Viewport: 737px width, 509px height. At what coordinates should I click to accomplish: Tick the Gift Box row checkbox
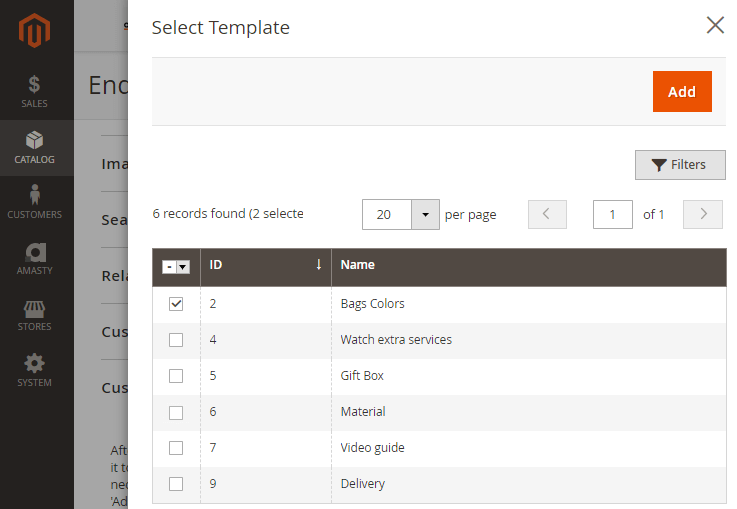pyautogui.click(x=176, y=376)
